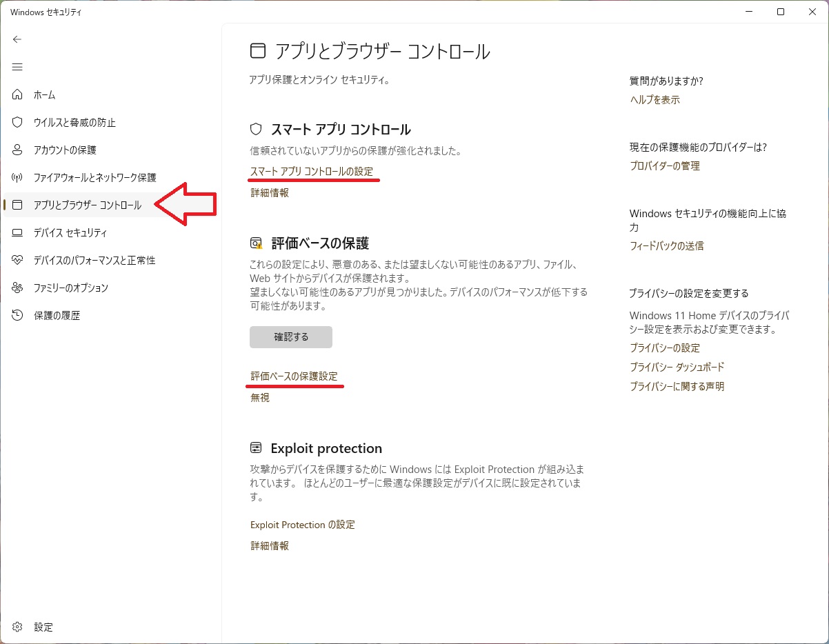Click the スマート アプリ コントロール heading

pyautogui.click(x=341, y=129)
